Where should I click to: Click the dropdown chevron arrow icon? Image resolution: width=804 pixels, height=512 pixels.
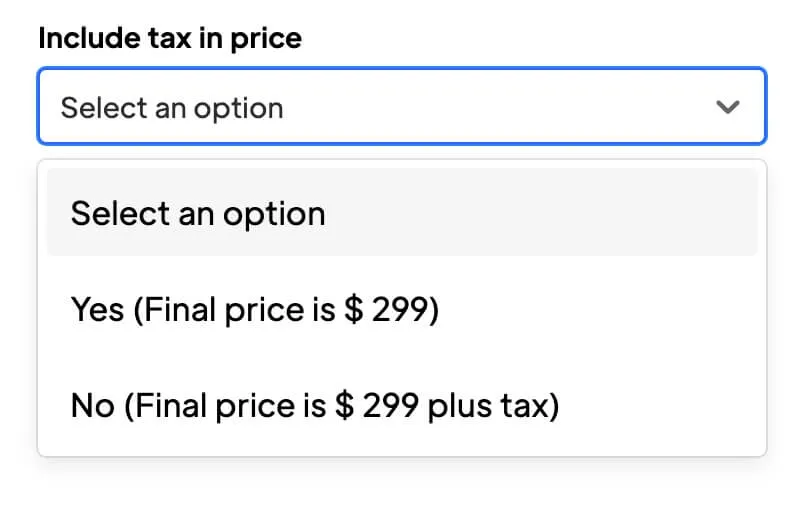click(728, 107)
